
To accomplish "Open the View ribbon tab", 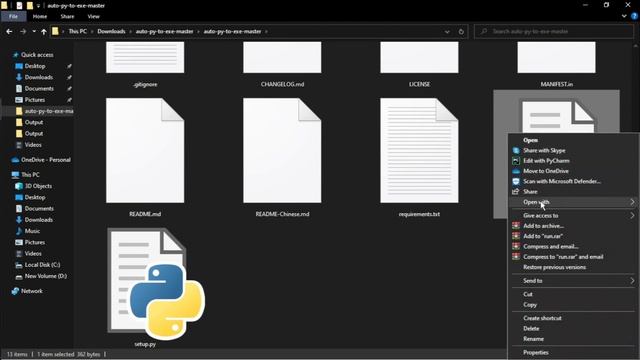I will point(93,16).
